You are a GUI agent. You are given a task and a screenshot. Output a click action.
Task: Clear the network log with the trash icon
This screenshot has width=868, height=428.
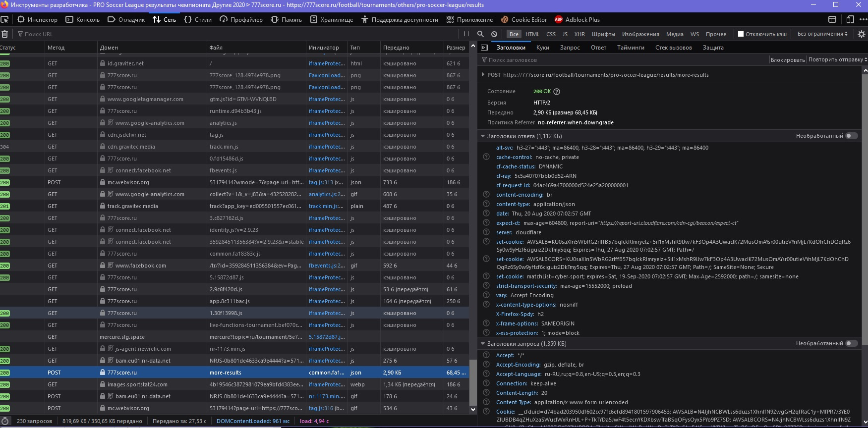click(5, 34)
